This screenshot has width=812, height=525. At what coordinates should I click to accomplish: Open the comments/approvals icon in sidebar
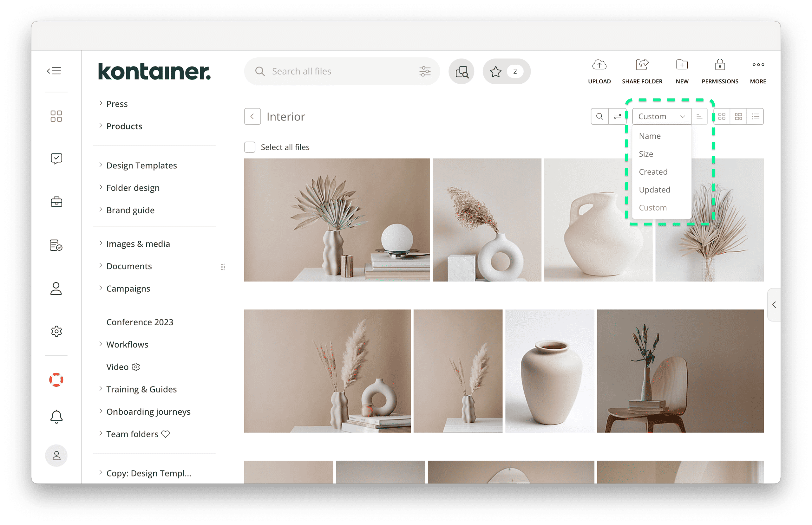pos(56,158)
